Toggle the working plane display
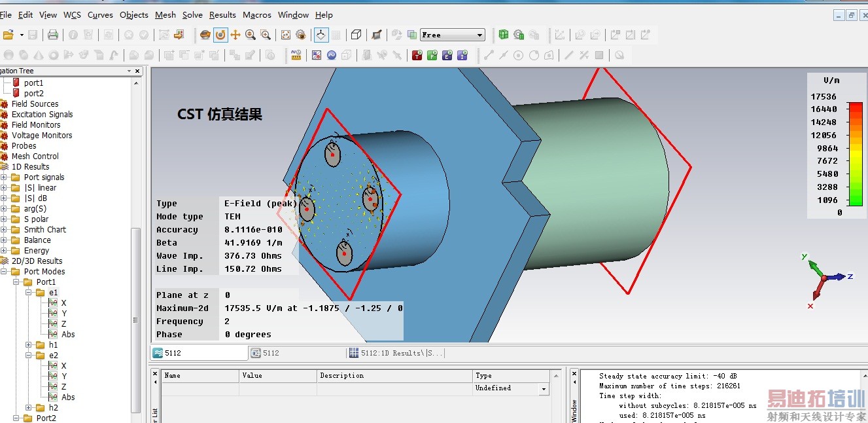 [321, 35]
